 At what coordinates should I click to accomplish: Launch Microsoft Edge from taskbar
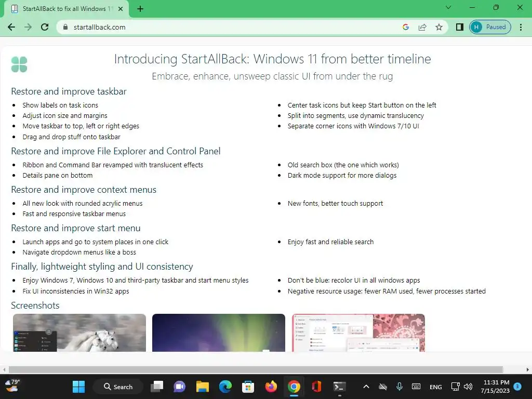(225, 387)
